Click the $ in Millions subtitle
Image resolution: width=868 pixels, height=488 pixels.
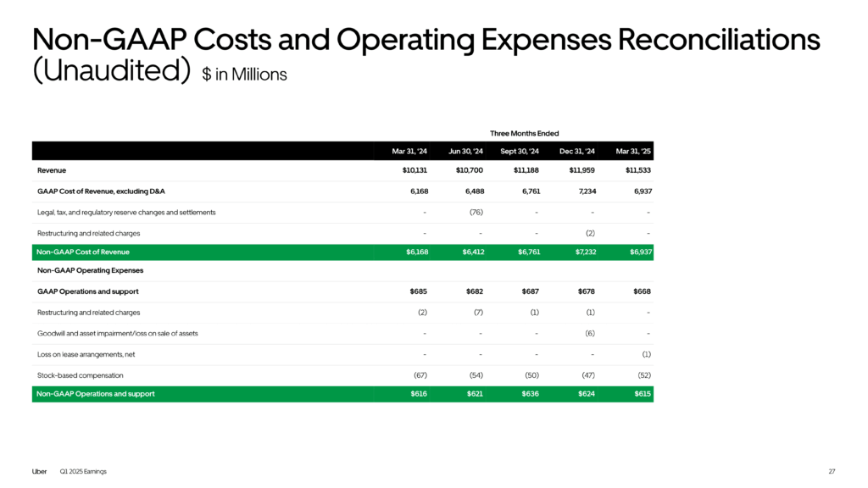(x=244, y=75)
